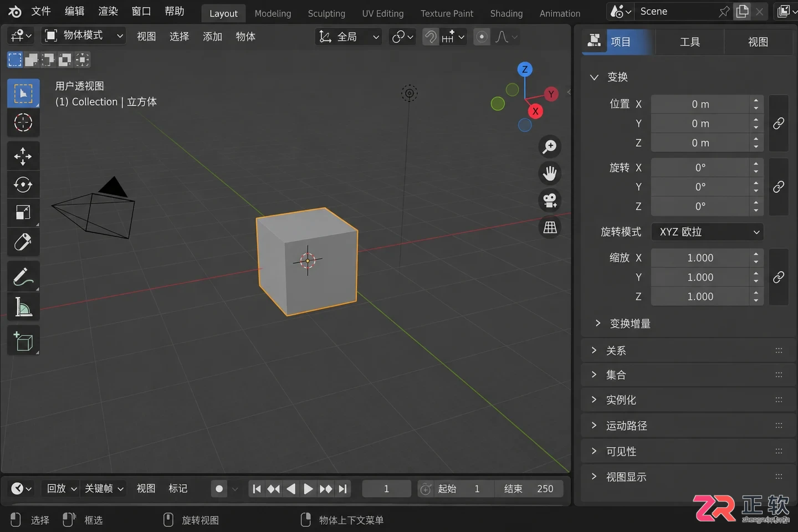Toggle proportional editing circle icon
The width and height of the screenshot is (798, 532).
coord(482,37)
